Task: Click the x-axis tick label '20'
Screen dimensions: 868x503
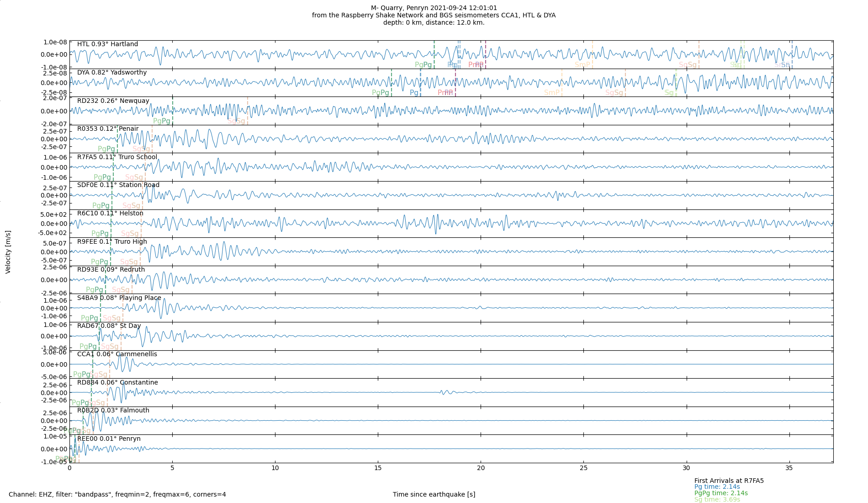Action: pos(481,468)
